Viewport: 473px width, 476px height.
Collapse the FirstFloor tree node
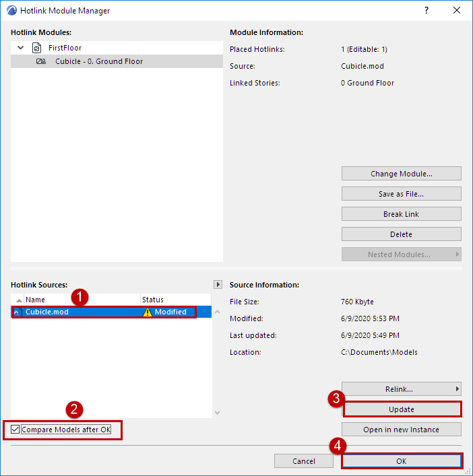[20, 48]
